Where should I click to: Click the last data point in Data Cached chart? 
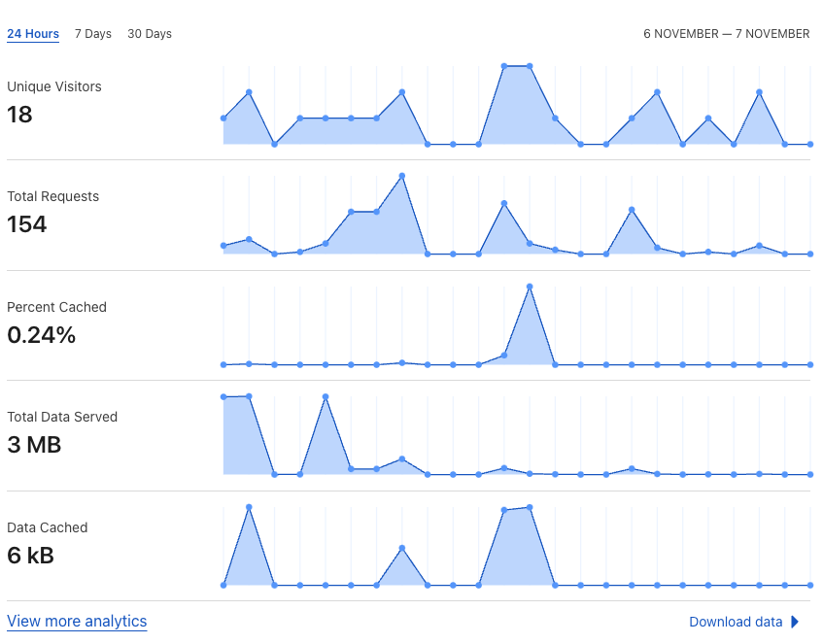coord(810,585)
